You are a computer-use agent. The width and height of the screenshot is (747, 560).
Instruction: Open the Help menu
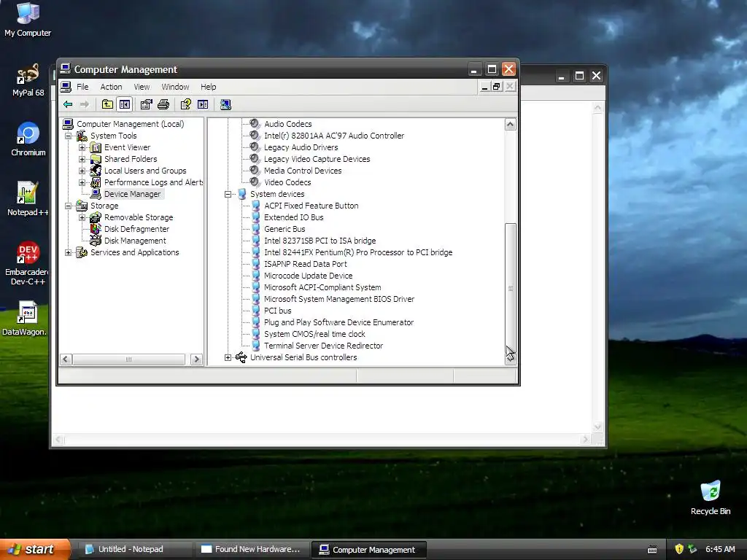pos(208,87)
